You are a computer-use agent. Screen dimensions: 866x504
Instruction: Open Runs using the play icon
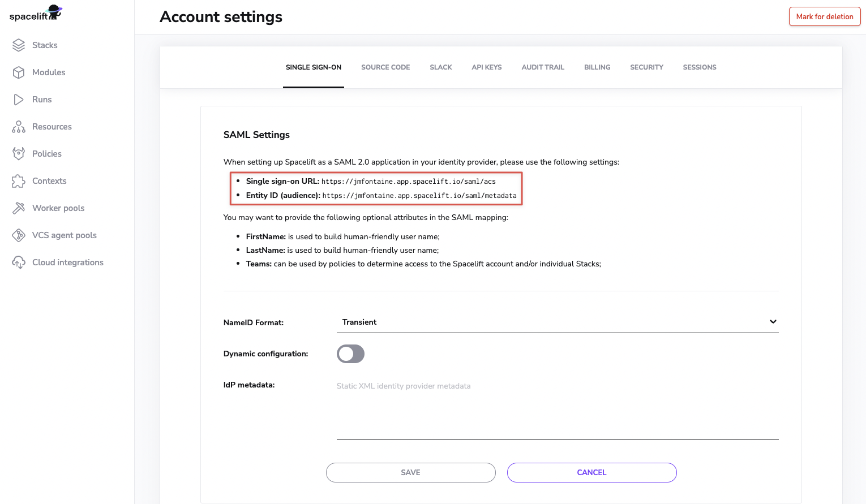[x=19, y=100]
